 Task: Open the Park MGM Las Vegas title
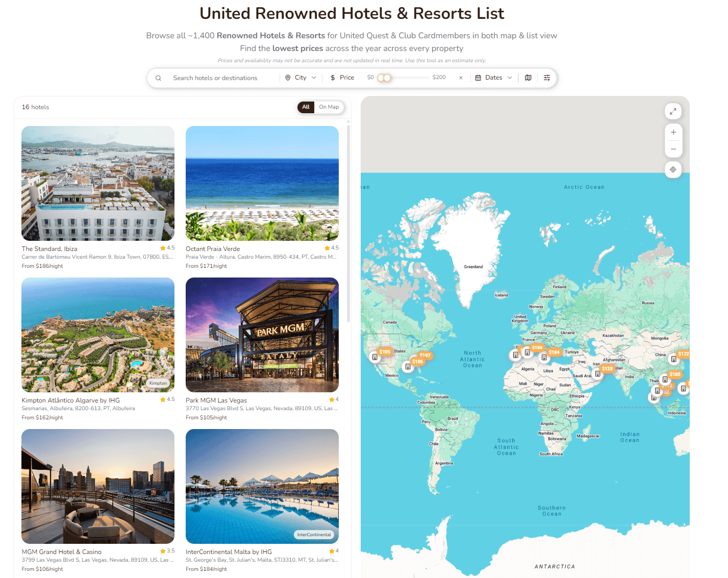(216, 400)
